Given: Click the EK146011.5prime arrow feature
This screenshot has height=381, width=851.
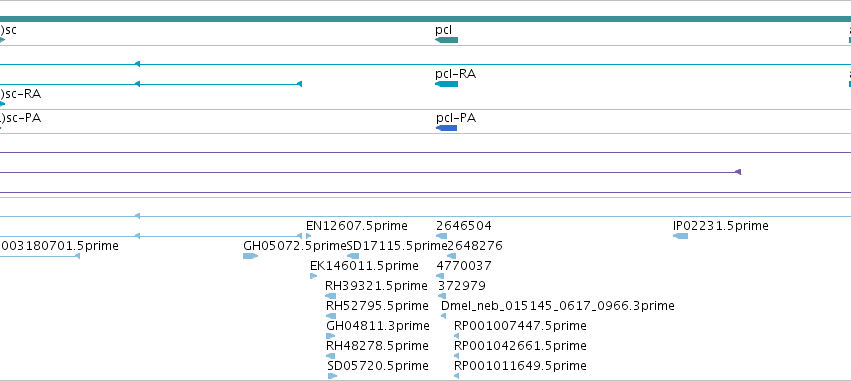Looking at the screenshot, I should [313, 276].
